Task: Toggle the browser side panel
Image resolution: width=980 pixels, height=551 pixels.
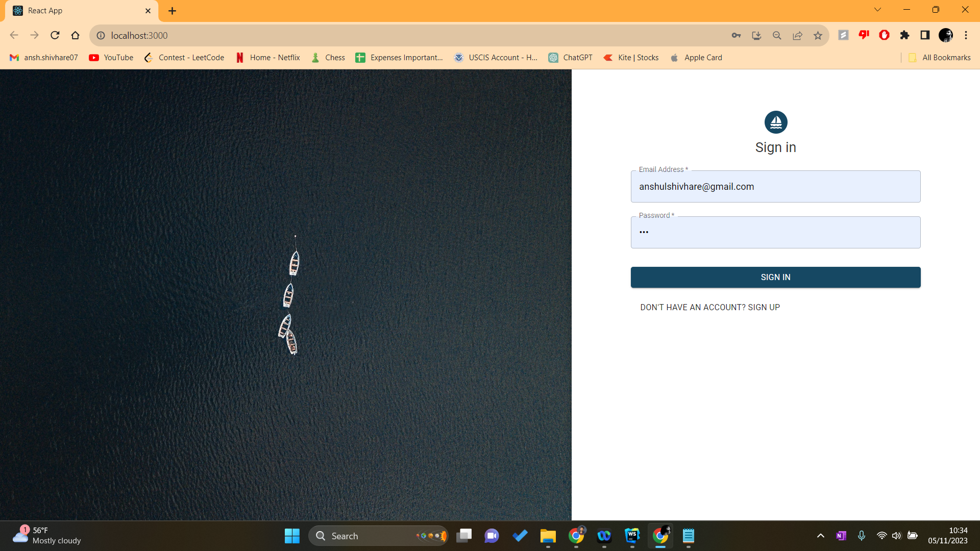Action: 925,35
